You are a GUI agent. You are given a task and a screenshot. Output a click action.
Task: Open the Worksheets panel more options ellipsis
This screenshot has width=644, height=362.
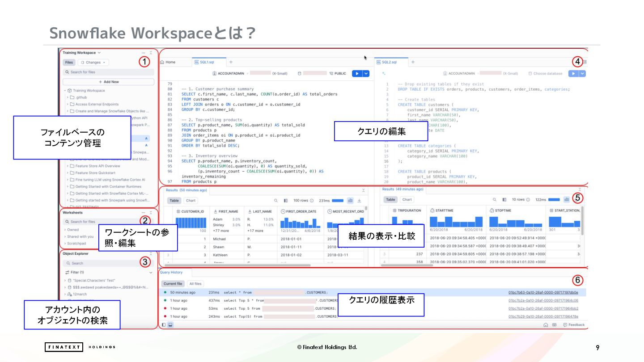tap(144, 213)
